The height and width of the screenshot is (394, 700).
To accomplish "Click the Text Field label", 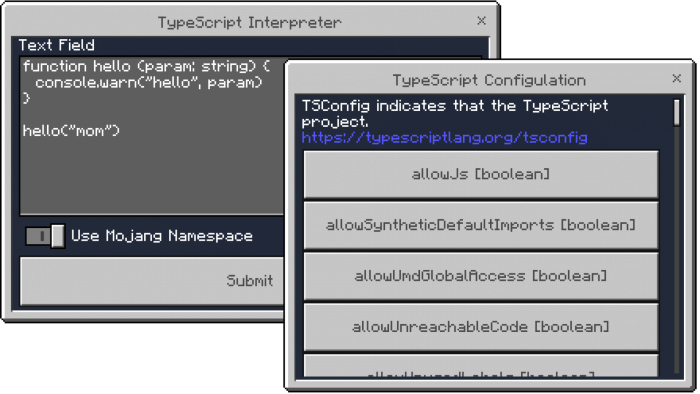I will (x=56, y=45).
